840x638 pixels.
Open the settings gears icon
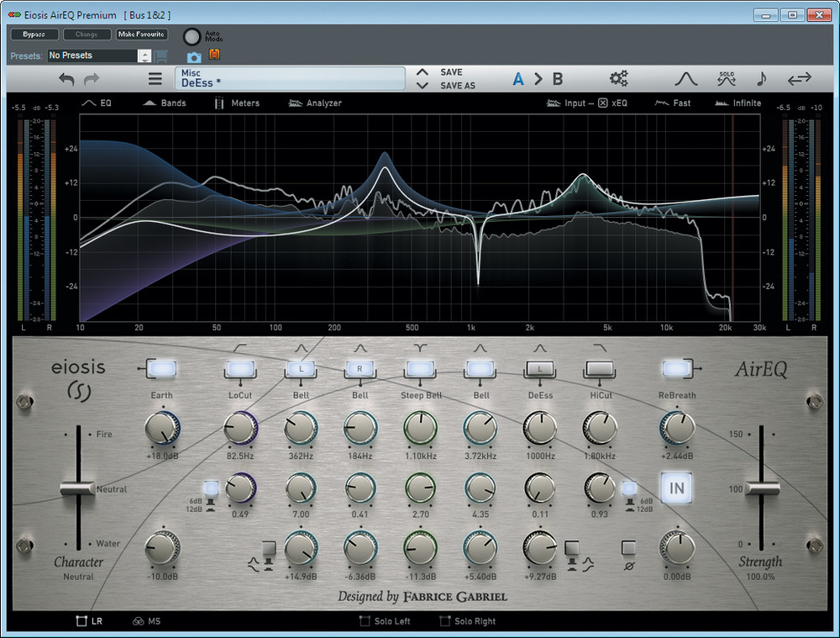point(619,79)
